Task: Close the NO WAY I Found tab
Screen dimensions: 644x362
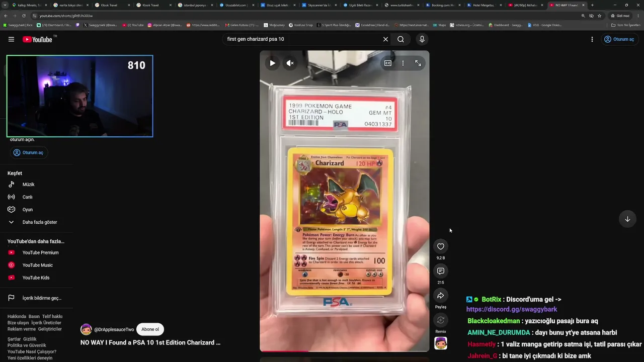Action: [x=583, y=5]
